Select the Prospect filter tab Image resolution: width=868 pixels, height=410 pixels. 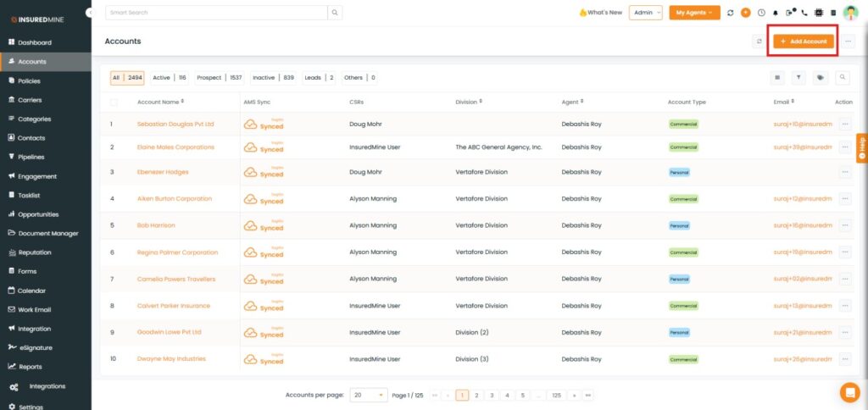click(219, 77)
